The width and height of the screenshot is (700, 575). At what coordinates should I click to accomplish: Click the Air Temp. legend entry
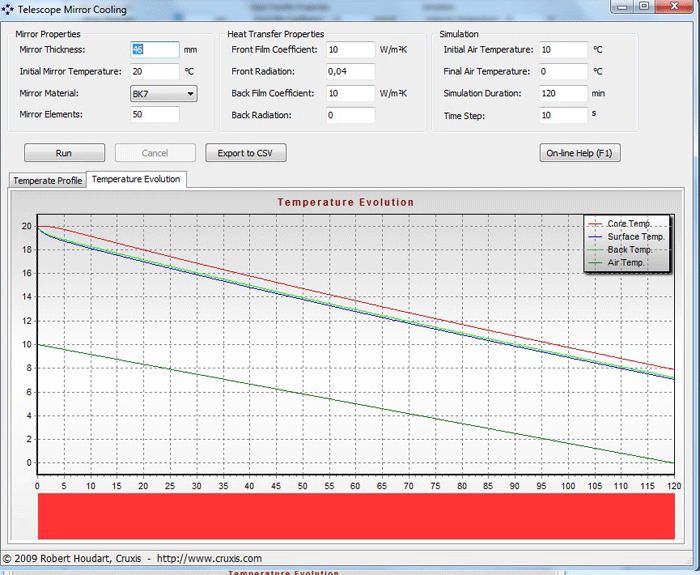pyautogui.click(x=616, y=262)
